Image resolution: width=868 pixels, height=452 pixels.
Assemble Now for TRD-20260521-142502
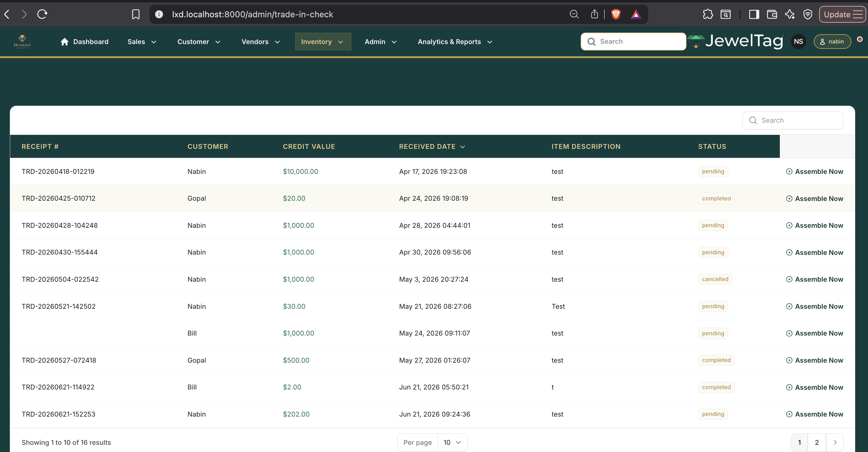pyautogui.click(x=814, y=306)
